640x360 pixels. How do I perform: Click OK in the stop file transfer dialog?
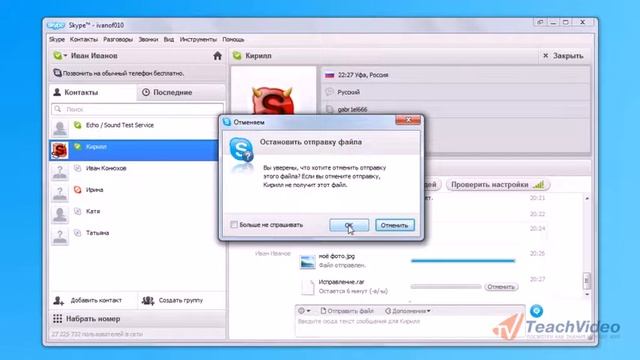[349, 225]
